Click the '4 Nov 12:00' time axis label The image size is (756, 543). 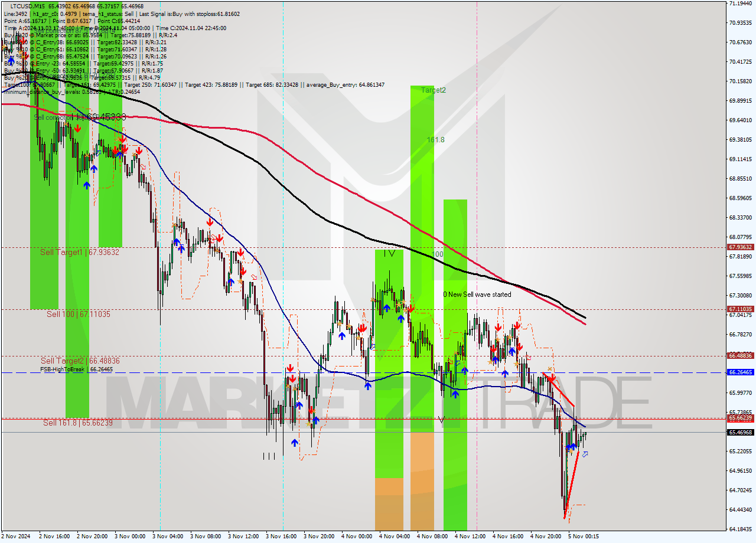click(470, 537)
